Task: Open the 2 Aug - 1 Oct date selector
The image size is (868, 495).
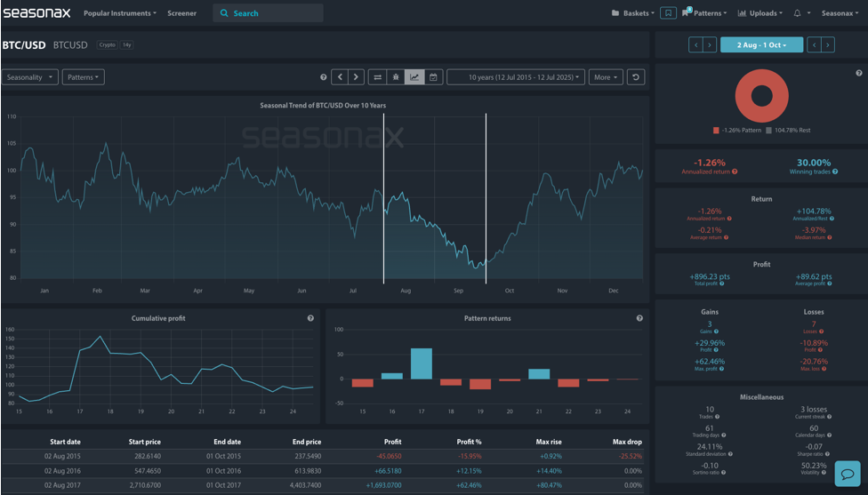Action: pyautogui.click(x=761, y=44)
